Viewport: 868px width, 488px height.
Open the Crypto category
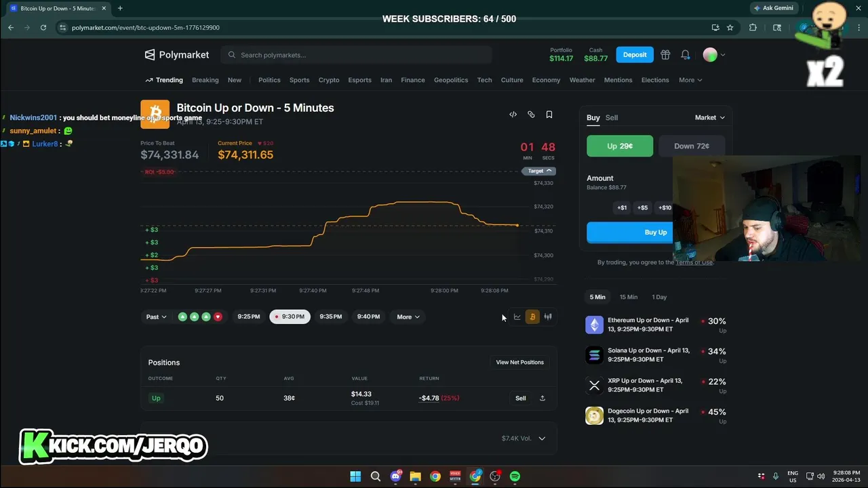click(x=329, y=80)
